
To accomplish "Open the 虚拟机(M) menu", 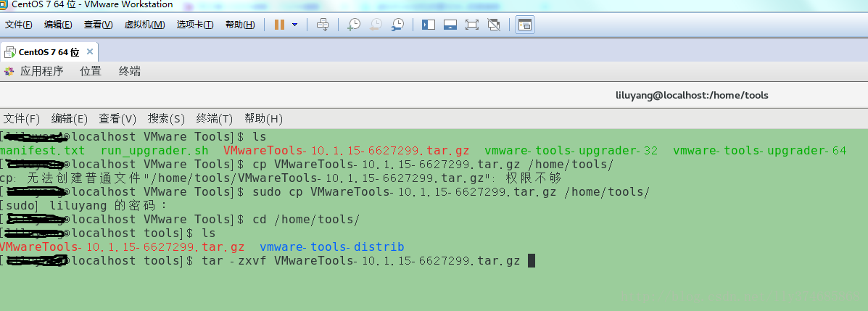I will [144, 25].
